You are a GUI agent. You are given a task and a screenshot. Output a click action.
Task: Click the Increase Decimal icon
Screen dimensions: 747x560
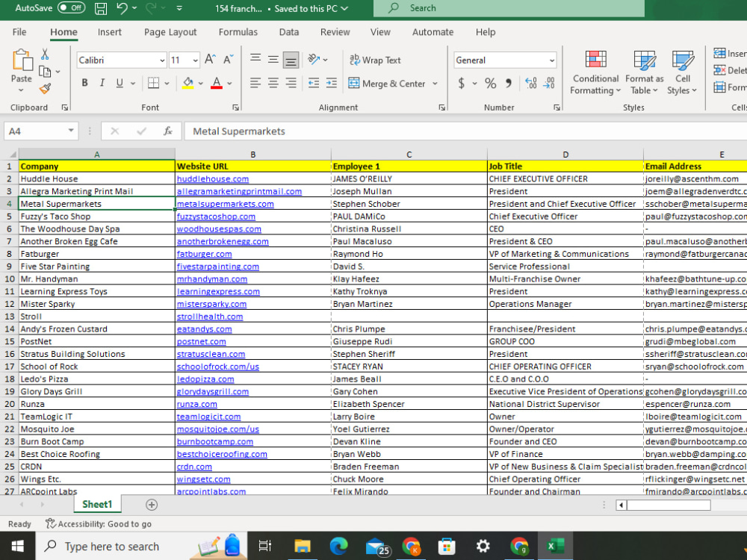[530, 84]
